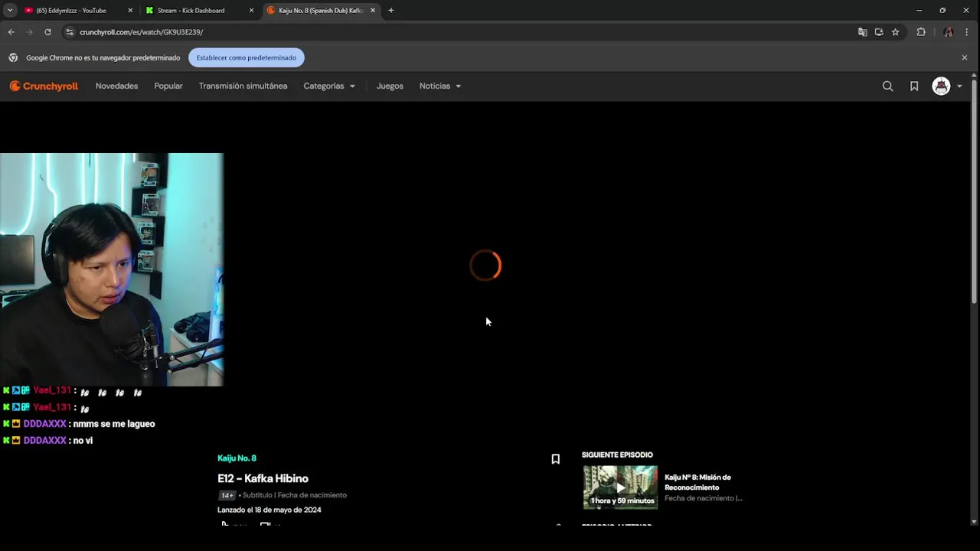Open Kaiju Nº 8: Misión de Reconocimiento link
This screenshot has width=980, height=551.
(697, 482)
